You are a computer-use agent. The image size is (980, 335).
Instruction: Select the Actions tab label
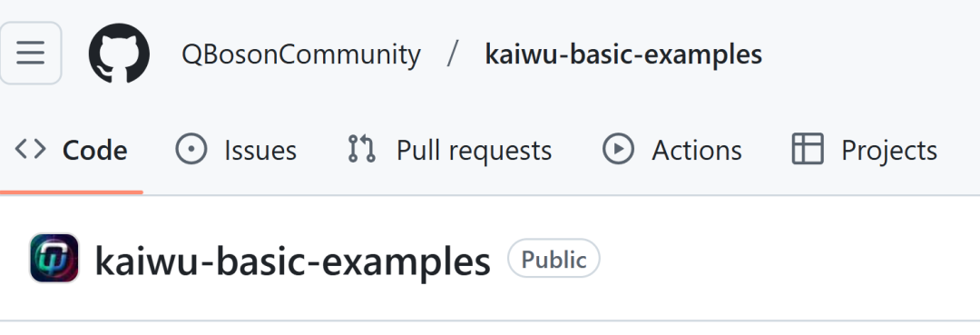[697, 151]
